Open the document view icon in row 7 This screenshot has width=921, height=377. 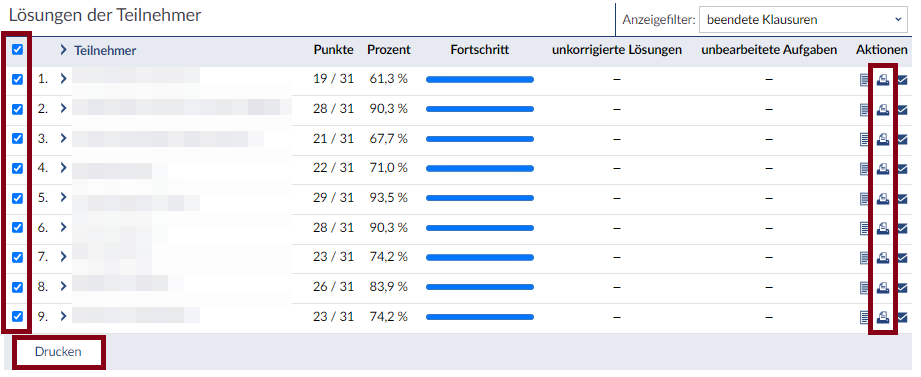coord(865,257)
